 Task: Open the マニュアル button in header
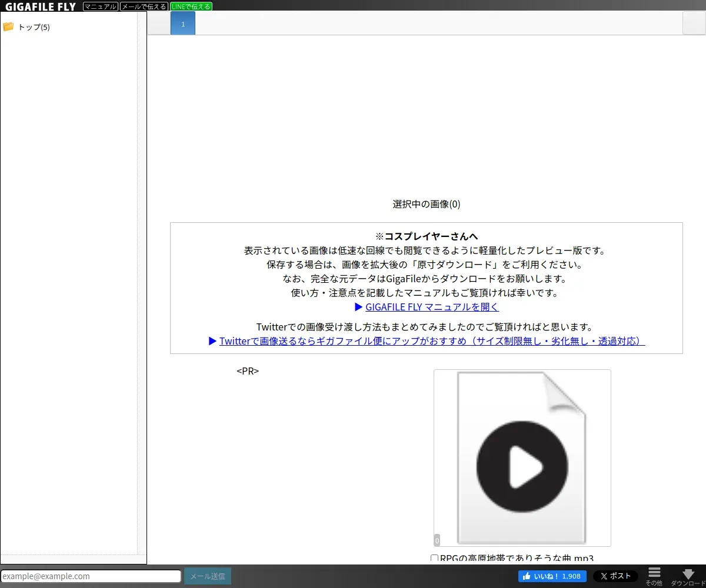point(101,7)
